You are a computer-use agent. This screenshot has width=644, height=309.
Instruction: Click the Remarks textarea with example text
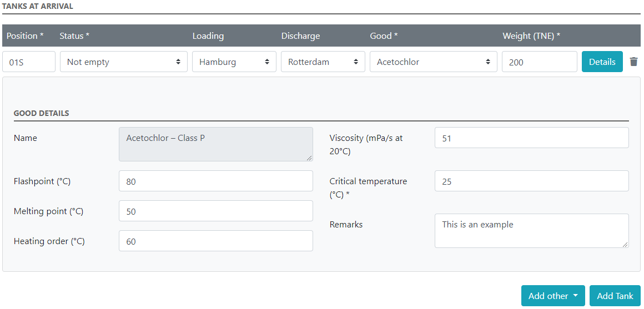[531, 231]
